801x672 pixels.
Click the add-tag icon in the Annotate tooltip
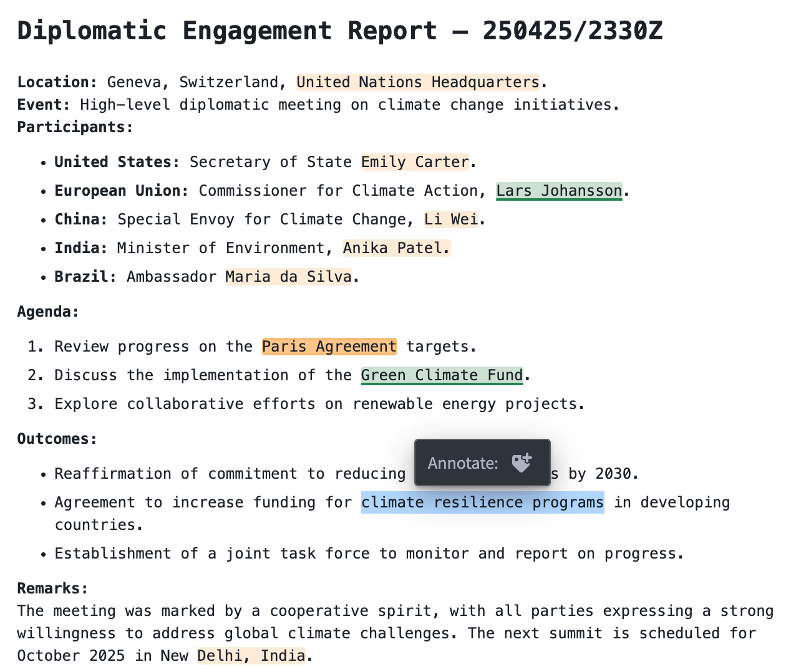click(522, 462)
